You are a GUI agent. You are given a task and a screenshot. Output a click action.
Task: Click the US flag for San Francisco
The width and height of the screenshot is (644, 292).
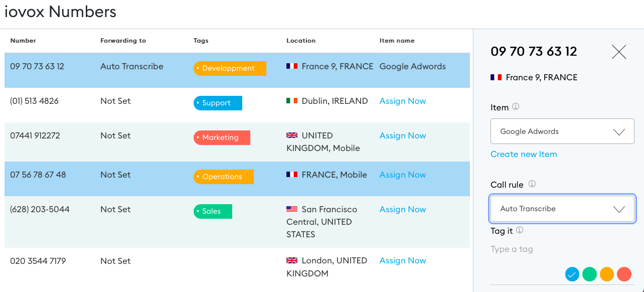point(292,209)
